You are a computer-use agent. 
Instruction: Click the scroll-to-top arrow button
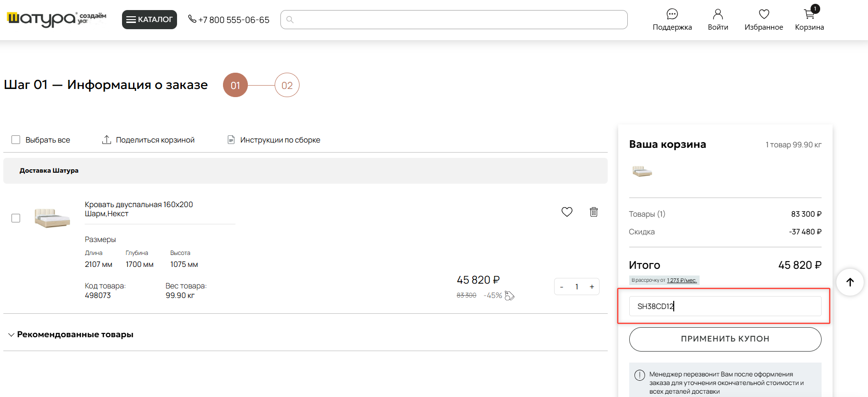850,282
